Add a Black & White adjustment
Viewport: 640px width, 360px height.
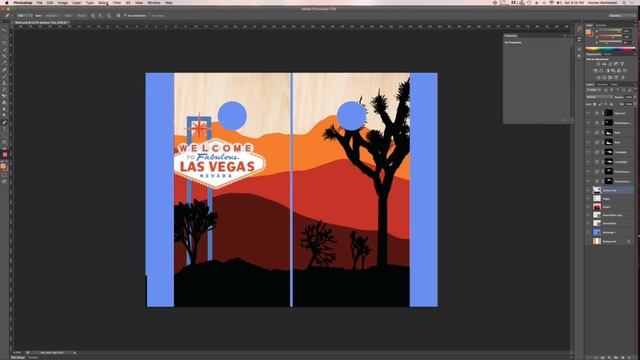[607, 71]
